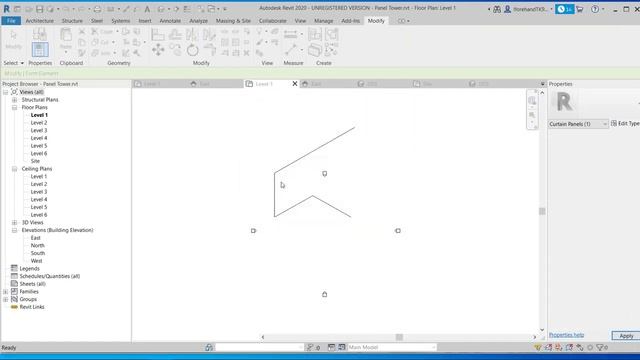Click the selection filter funnel icon
This screenshot has height=360, width=640.
[x=600, y=347]
